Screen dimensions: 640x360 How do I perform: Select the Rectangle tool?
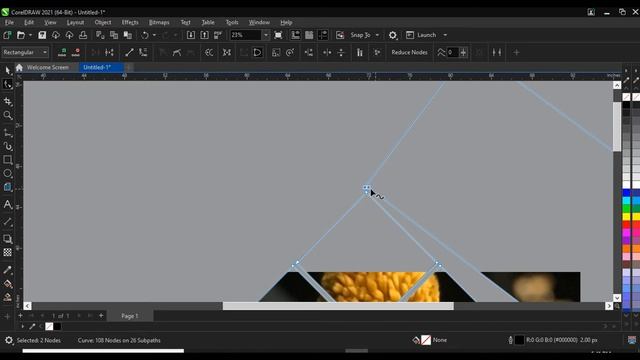pyautogui.click(x=7, y=160)
